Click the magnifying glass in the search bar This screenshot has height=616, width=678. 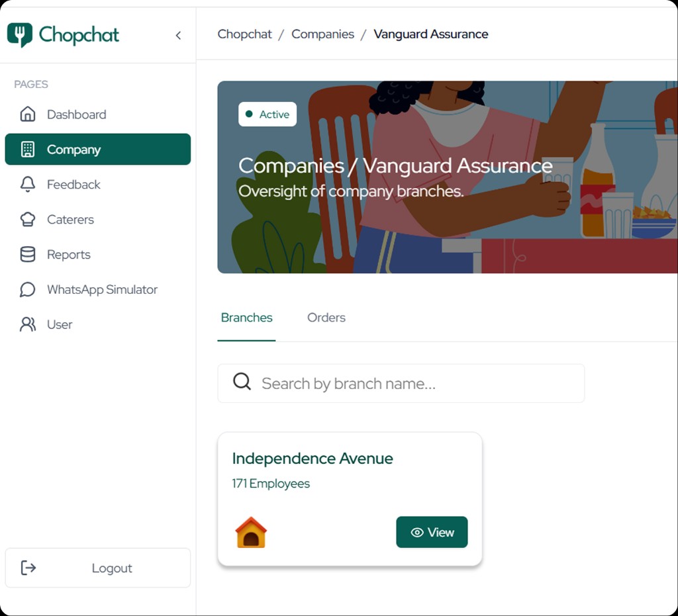click(x=242, y=382)
